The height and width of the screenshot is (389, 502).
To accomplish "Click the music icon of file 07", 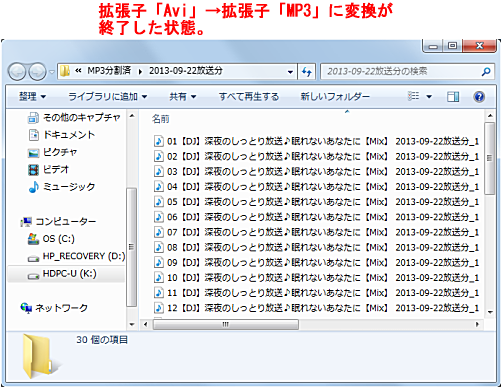I will tap(159, 232).
